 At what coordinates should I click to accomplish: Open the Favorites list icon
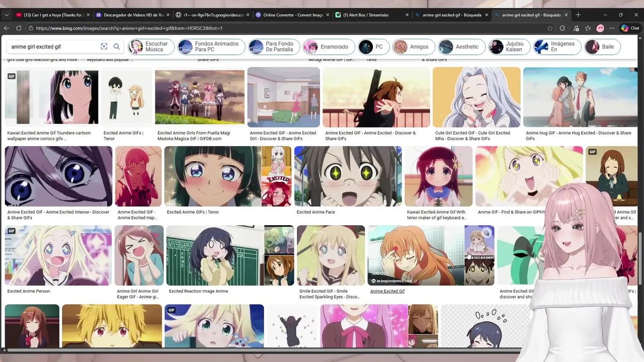(588, 28)
